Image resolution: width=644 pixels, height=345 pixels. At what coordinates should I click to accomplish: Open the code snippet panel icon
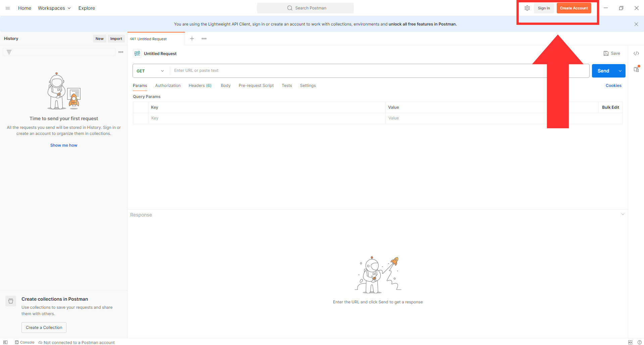coord(636,53)
